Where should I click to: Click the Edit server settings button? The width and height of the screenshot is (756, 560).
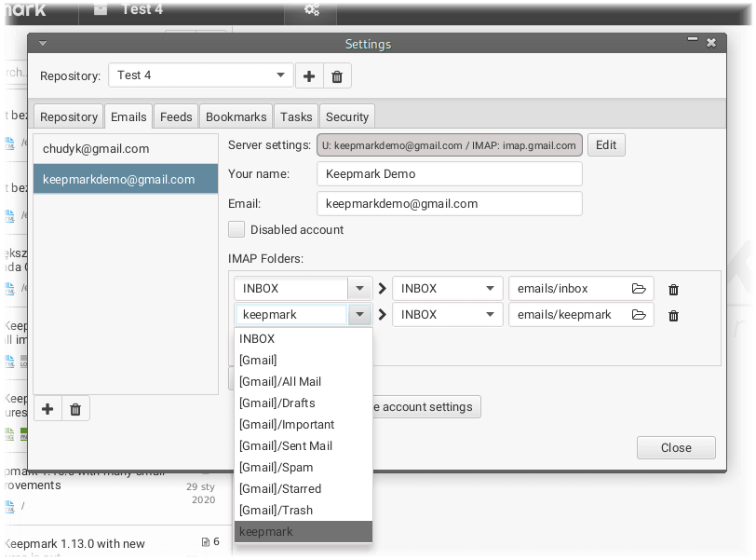point(606,145)
